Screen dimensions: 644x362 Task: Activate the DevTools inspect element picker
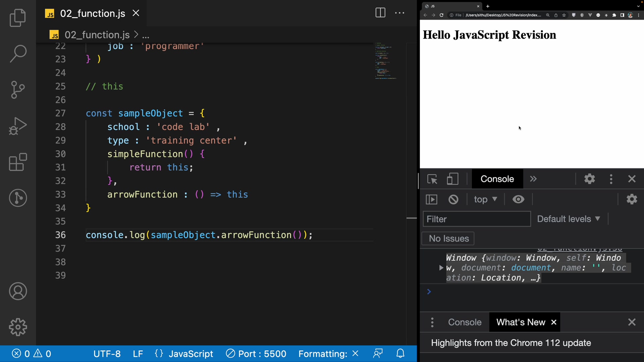(x=432, y=179)
